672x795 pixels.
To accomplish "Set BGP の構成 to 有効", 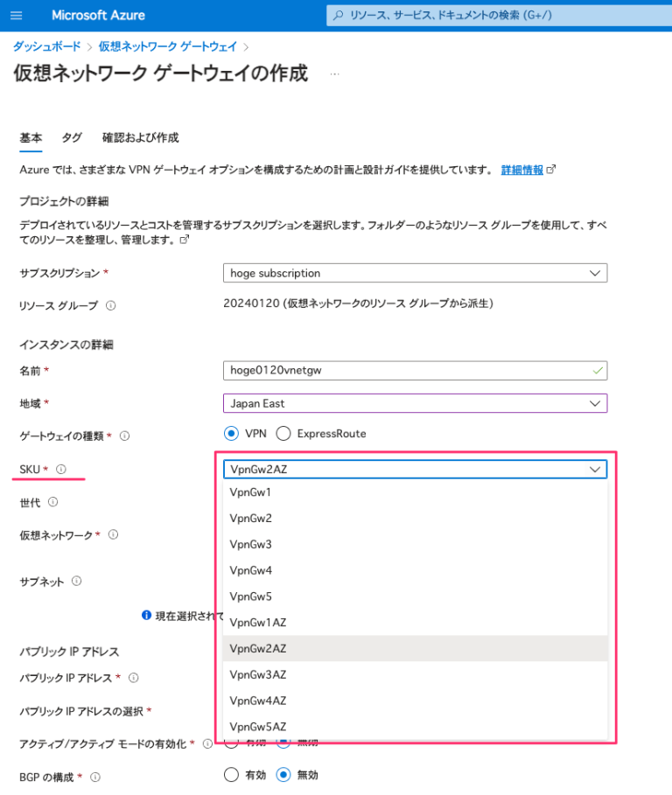I will coord(231,775).
